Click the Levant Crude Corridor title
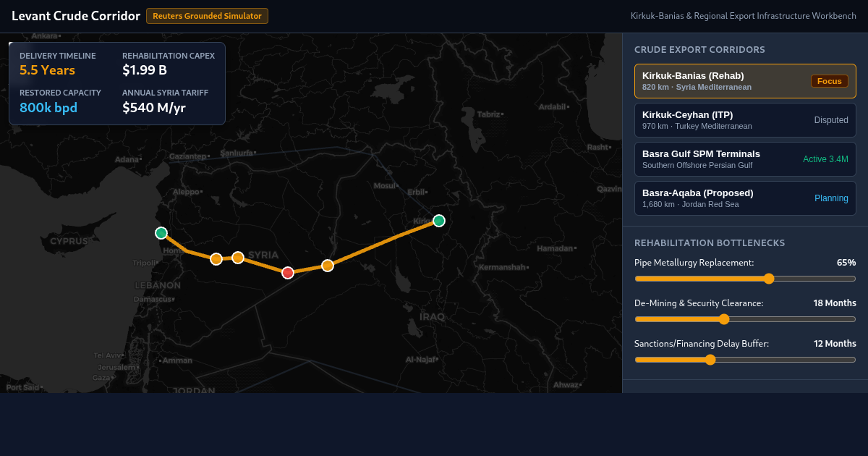The height and width of the screenshot is (456, 868). [x=76, y=16]
